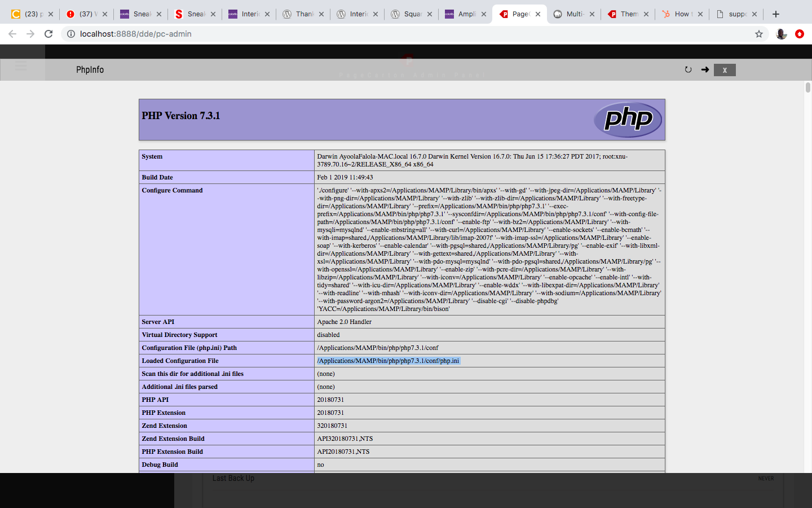Click the browser forward arrow
Image resolution: width=812 pixels, height=508 pixels.
30,34
